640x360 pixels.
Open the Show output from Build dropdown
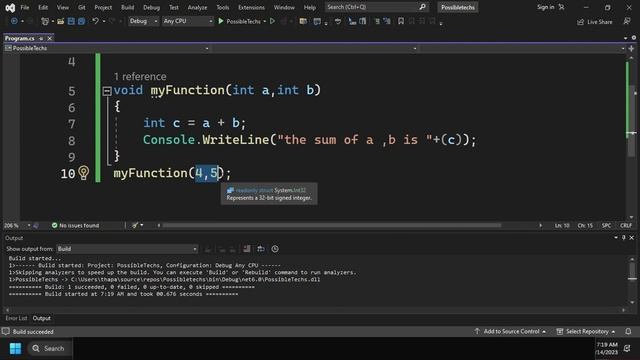[127, 249]
